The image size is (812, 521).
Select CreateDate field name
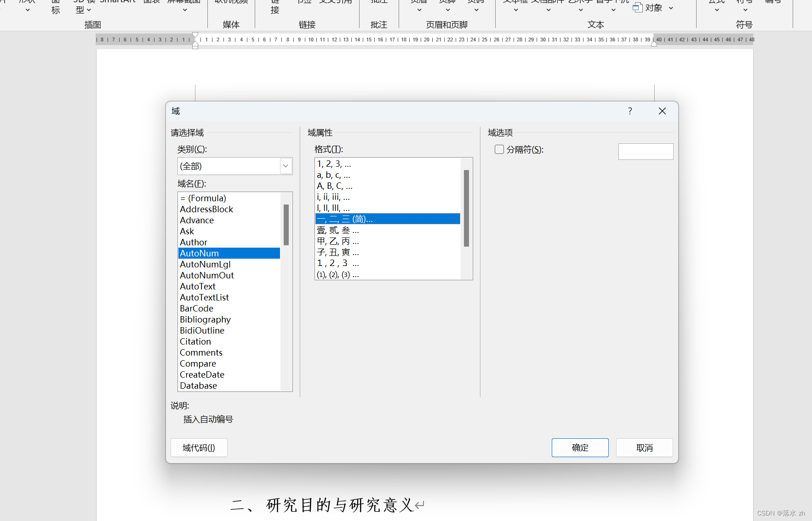[x=229, y=374]
